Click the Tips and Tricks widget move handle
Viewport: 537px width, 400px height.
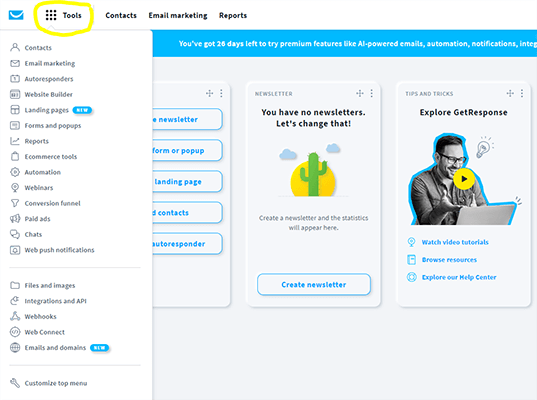point(510,93)
